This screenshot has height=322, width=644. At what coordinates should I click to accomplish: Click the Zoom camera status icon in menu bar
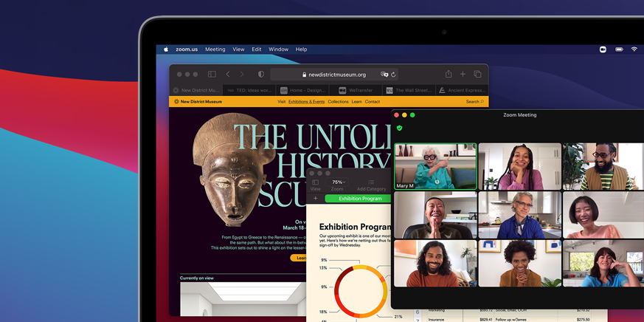(x=603, y=49)
